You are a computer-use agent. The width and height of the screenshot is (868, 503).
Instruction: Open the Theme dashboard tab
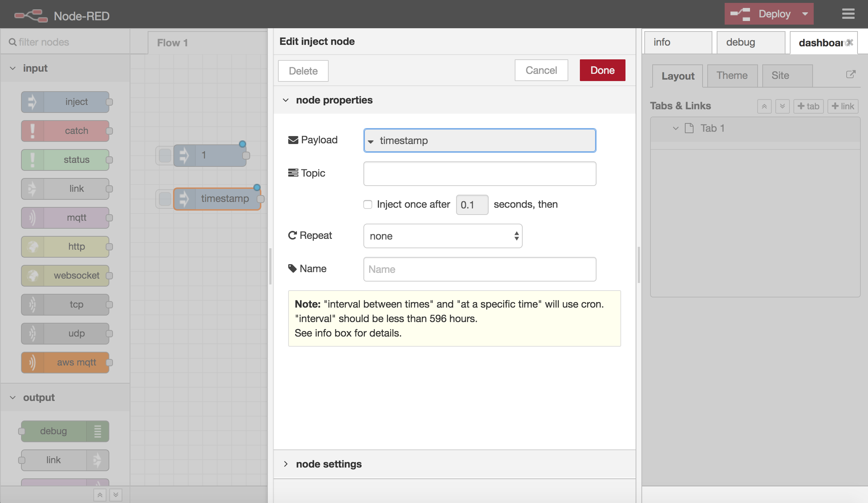tap(732, 75)
